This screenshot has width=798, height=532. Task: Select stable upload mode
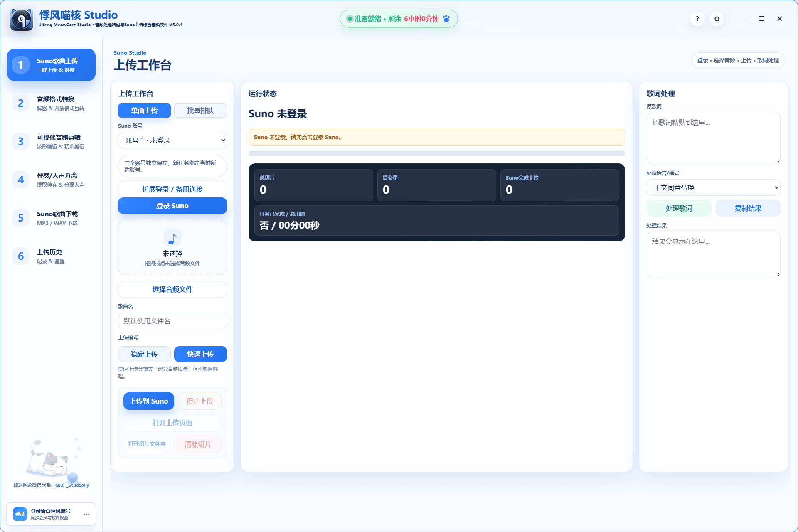144,354
